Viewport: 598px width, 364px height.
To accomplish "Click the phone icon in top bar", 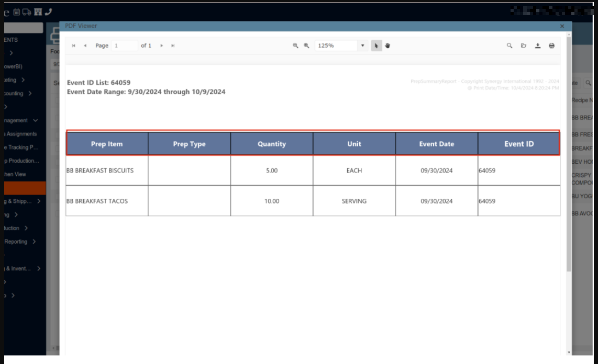I will (x=48, y=12).
